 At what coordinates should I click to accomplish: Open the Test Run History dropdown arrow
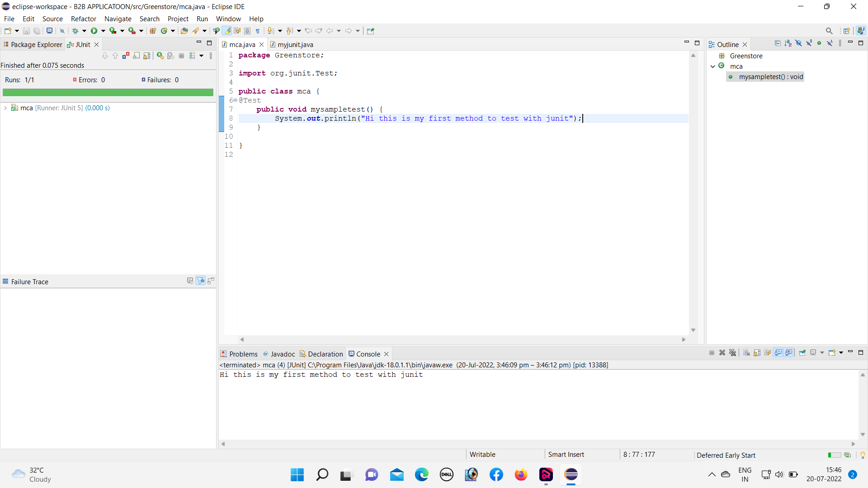point(202,56)
